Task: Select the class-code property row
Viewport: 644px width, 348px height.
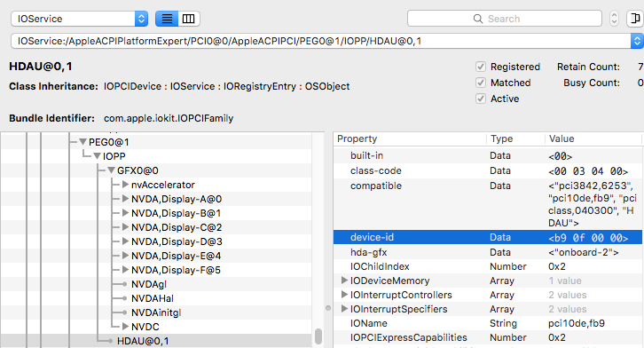Action: 488,170
